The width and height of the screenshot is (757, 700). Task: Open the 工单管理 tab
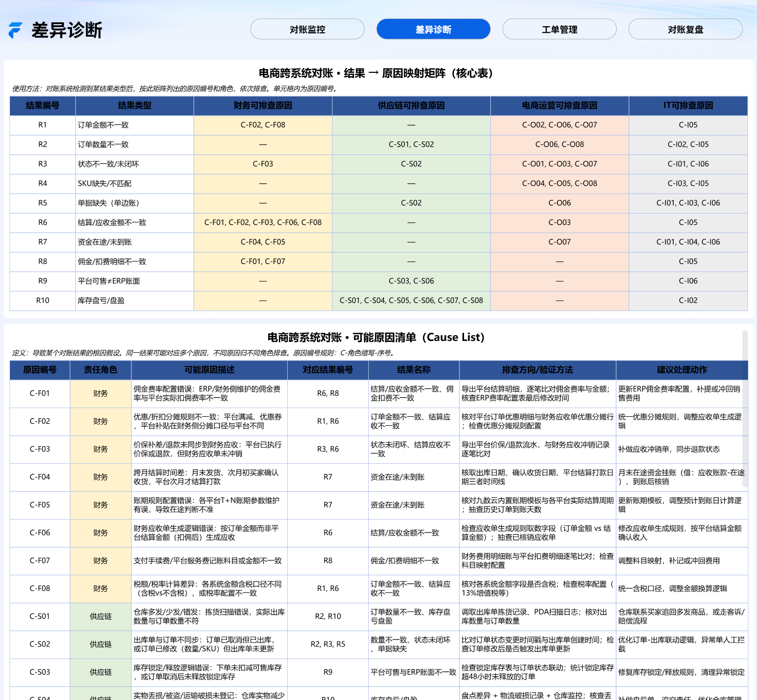click(x=559, y=29)
